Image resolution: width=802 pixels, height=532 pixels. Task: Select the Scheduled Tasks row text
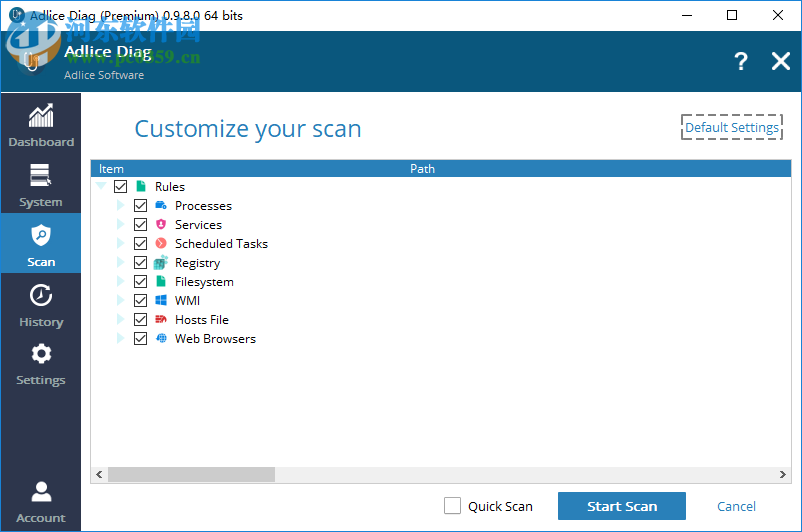(x=221, y=243)
